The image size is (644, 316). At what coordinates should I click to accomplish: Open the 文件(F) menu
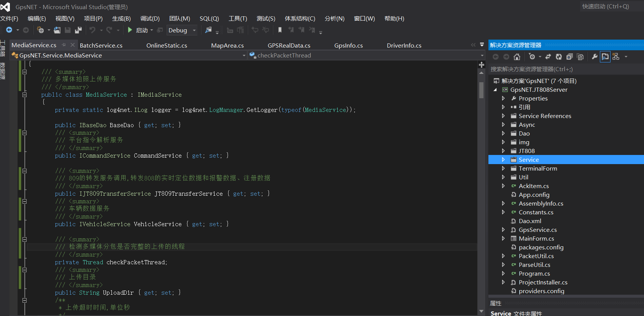coord(9,18)
